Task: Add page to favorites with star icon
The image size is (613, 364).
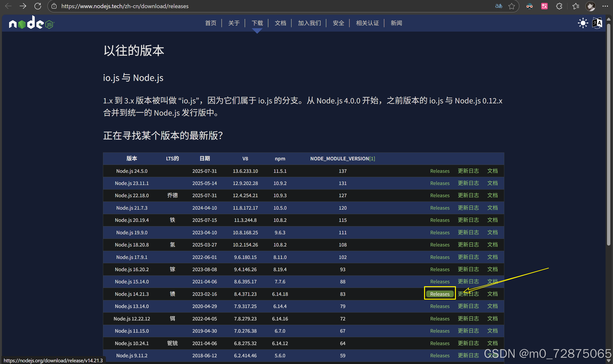Action: pos(511,6)
